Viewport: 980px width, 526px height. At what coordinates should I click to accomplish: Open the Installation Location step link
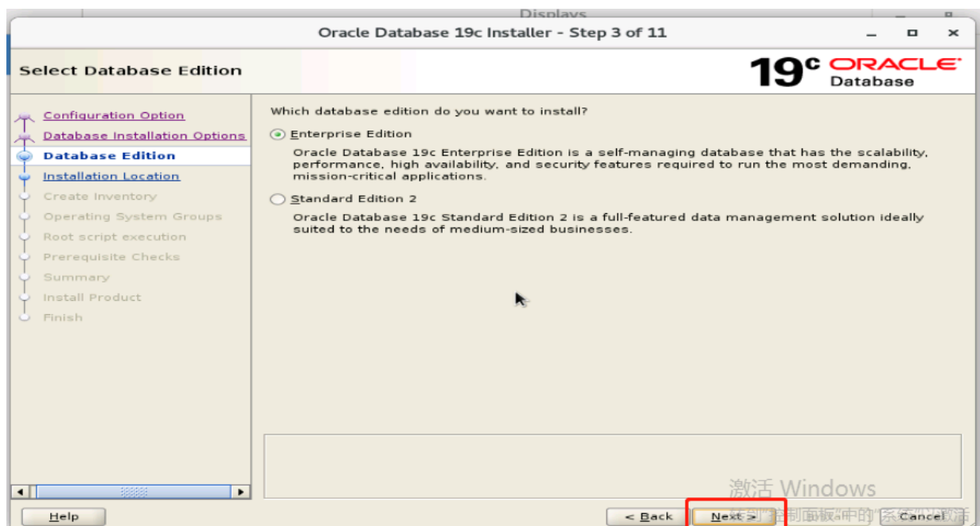111,177
